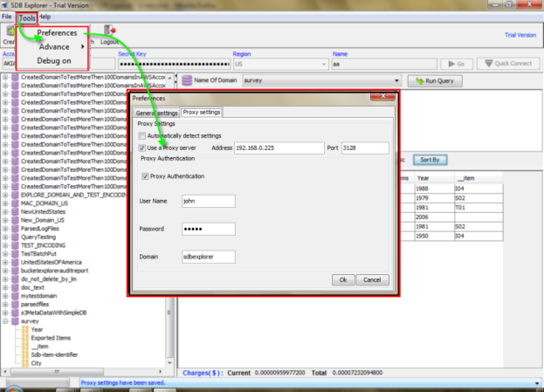The image size is (544, 392).
Task: Click the domain database icon beside Name Of Domain
Action: coord(187,80)
